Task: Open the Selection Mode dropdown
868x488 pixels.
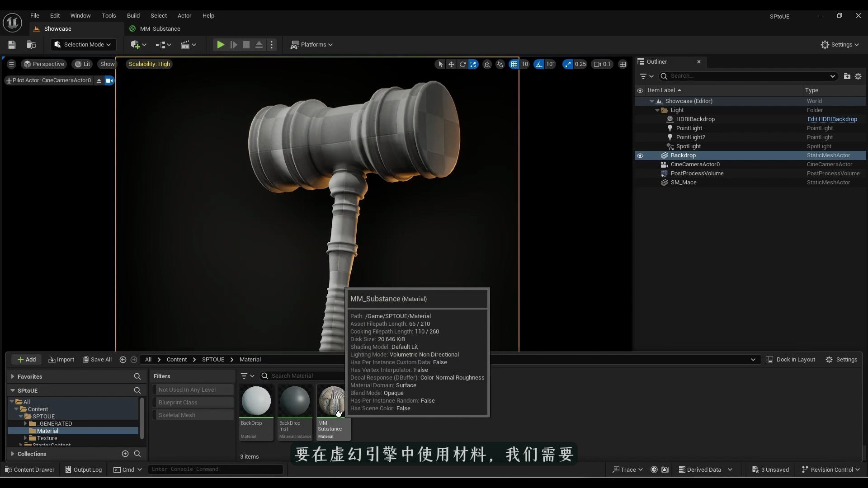Action: tap(83, 45)
